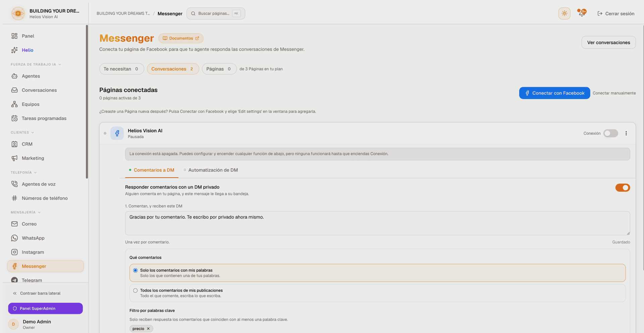This screenshot has width=644, height=333.
Task: Click the Equipos team icon
Action: tap(14, 104)
